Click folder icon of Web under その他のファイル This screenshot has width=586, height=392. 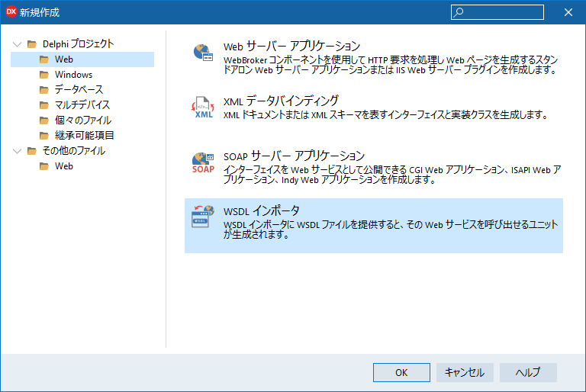(x=44, y=166)
